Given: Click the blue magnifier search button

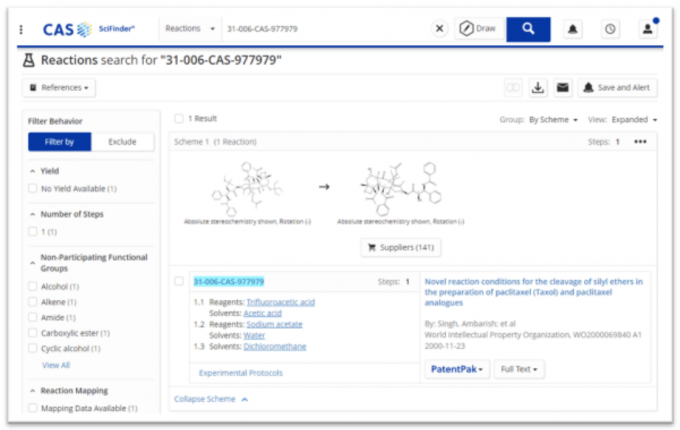Looking at the screenshot, I should [528, 29].
